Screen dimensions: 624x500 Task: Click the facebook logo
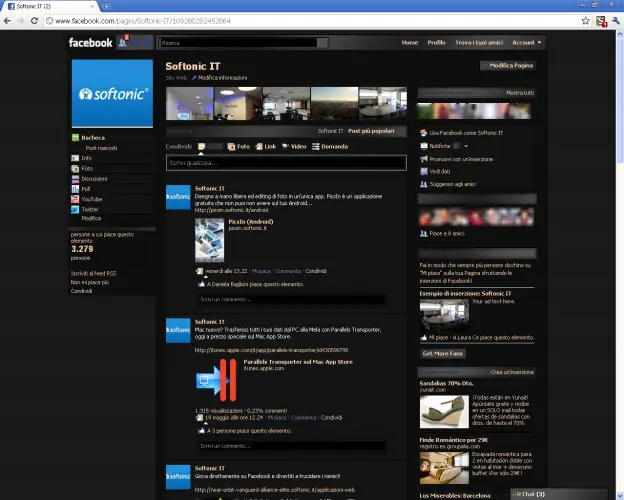[90, 43]
